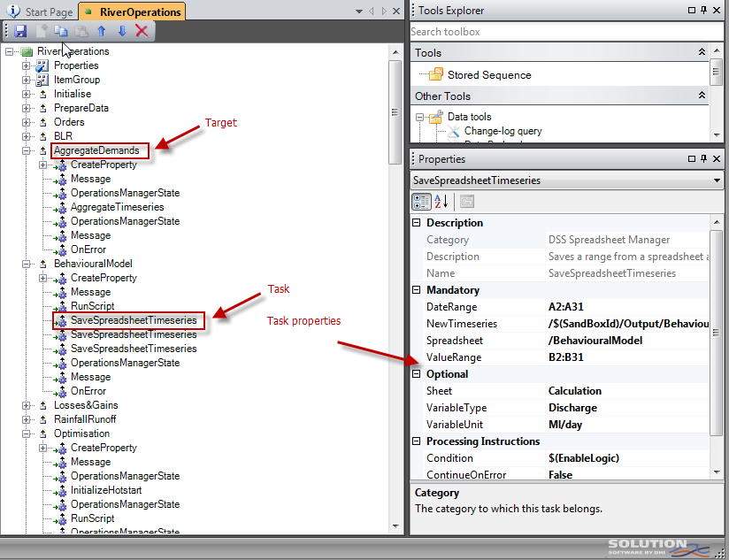Image resolution: width=729 pixels, height=560 pixels.
Task: Click the tree panel vertical scrollbar
Action: click(395, 106)
